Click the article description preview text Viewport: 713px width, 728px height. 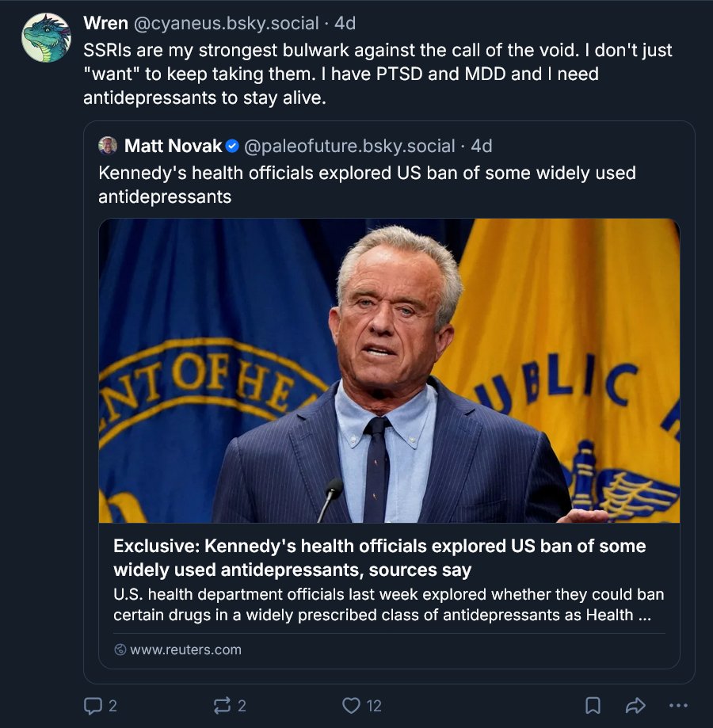(x=388, y=604)
